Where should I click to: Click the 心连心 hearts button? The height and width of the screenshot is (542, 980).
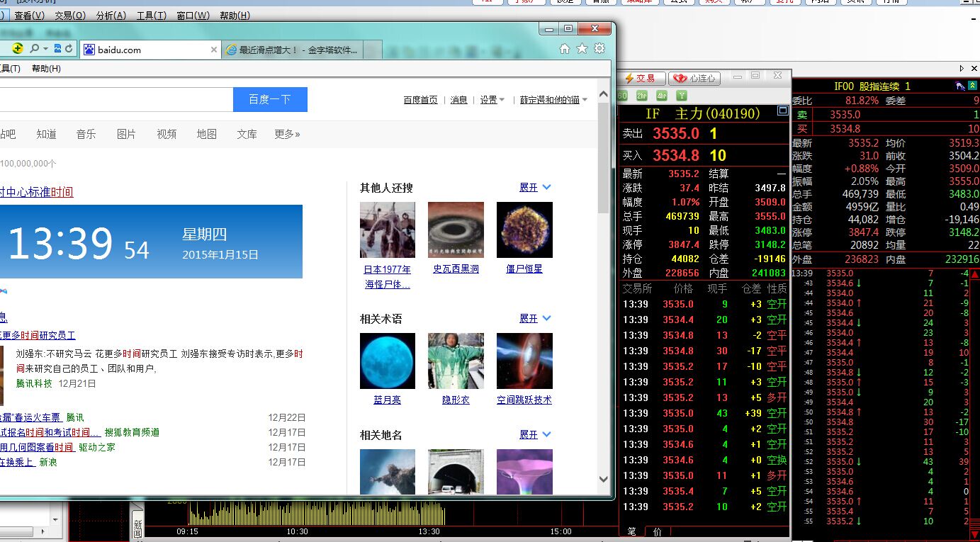click(694, 78)
